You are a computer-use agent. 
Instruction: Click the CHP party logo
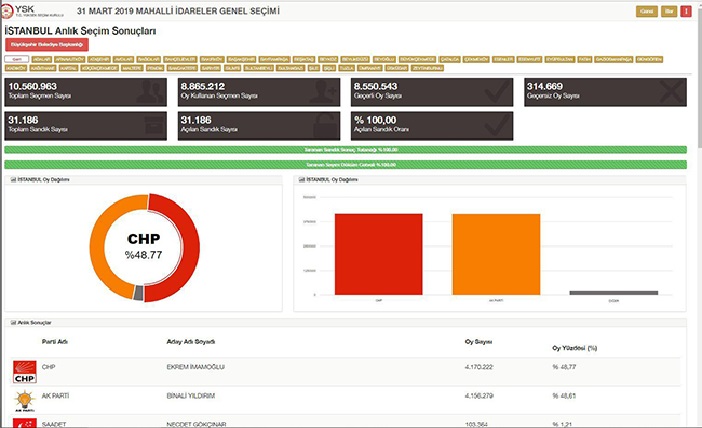tap(24, 373)
